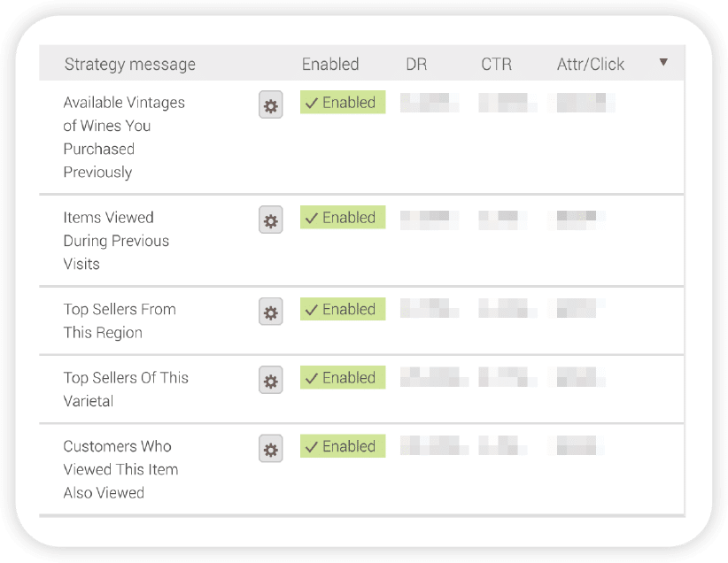The image size is (728, 563).
Task: Disable the Top Sellers Of This Varietal strategy
Action: (342, 378)
